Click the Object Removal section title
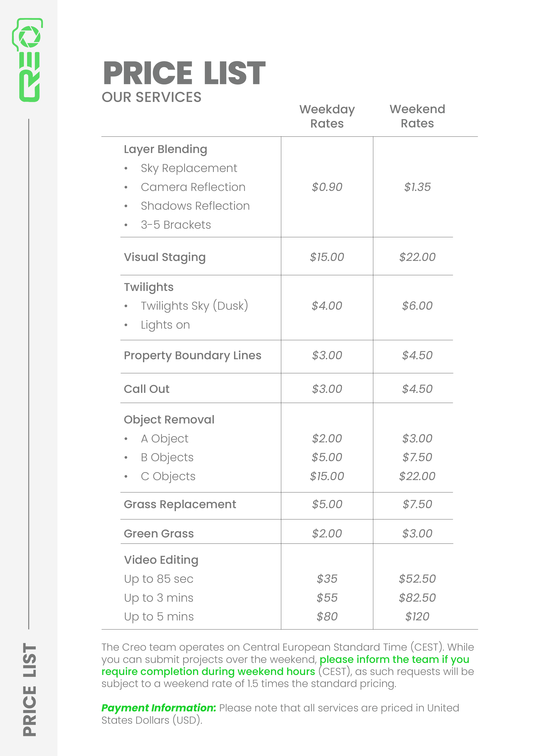 point(169,420)
